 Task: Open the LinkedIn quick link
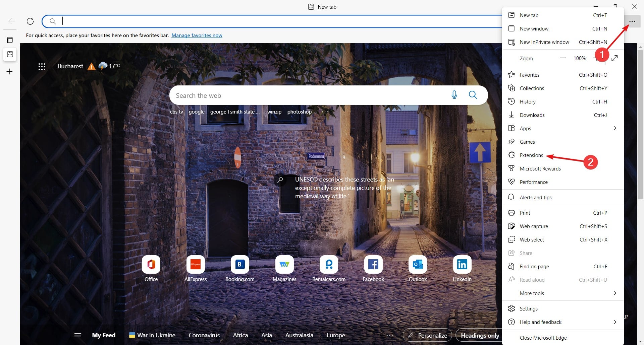(462, 269)
